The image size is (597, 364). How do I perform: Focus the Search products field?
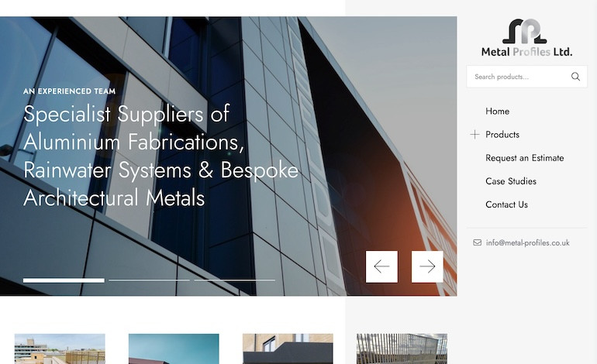point(519,77)
